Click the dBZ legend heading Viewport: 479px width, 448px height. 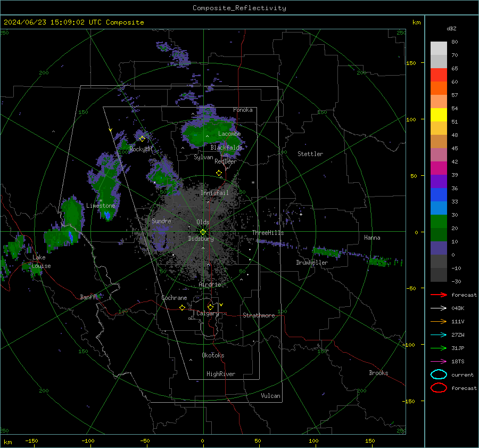pyautogui.click(x=451, y=29)
